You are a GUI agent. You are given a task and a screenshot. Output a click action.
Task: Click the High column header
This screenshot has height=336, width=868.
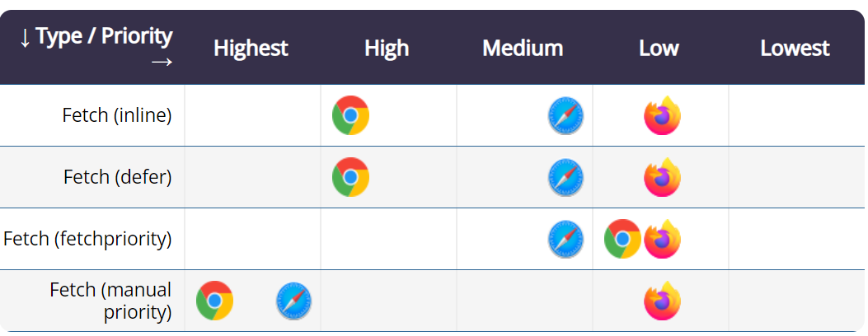[387, 48]
